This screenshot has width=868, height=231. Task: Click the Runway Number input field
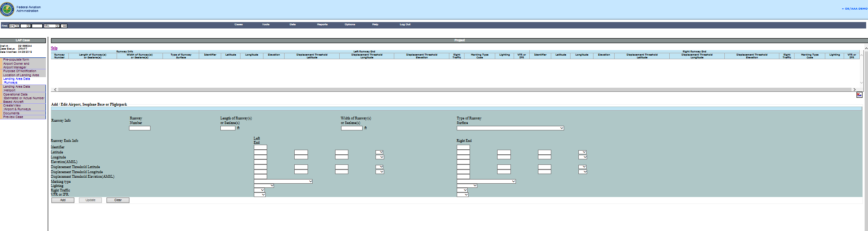[140, 128]
